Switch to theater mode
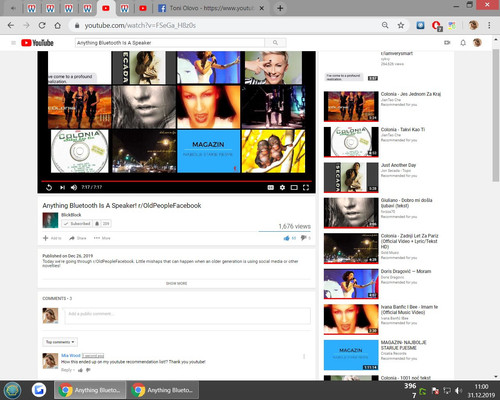Screen dimensions: 500x400 click(294, 187)
